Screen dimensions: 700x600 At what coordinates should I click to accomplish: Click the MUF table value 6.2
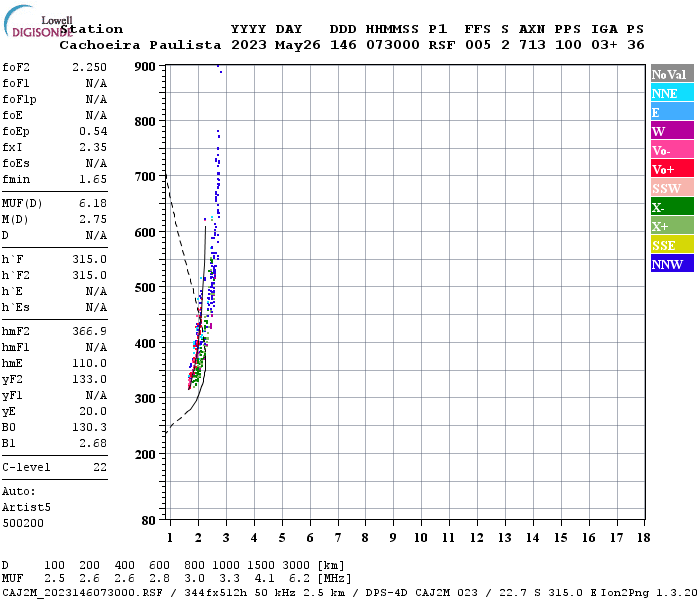pyautogui.click(x=299, y=578)
